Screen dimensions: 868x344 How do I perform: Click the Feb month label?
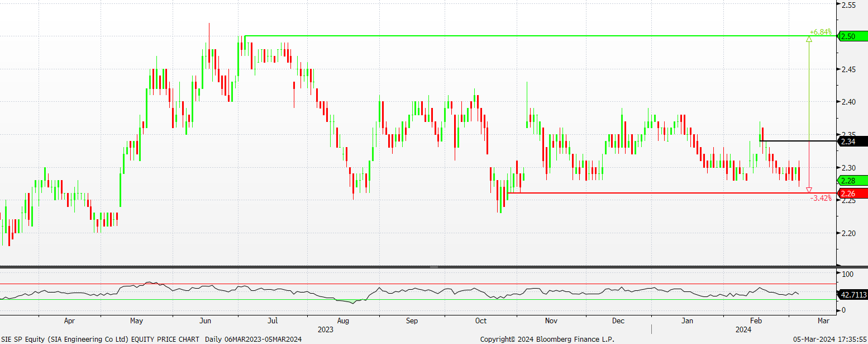click(756, 321)
